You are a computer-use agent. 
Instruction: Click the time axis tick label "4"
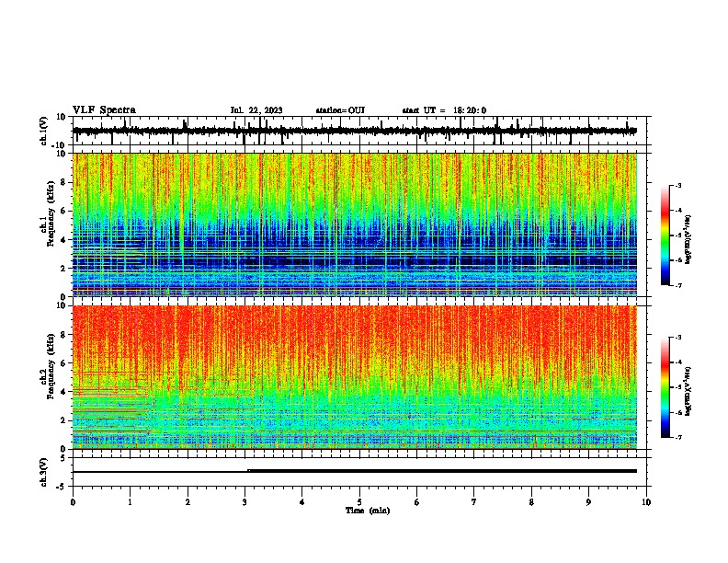pos(302,502)
